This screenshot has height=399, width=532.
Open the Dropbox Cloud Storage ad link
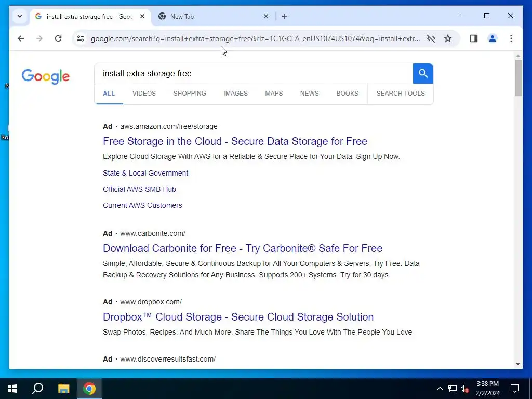[238, 317]
